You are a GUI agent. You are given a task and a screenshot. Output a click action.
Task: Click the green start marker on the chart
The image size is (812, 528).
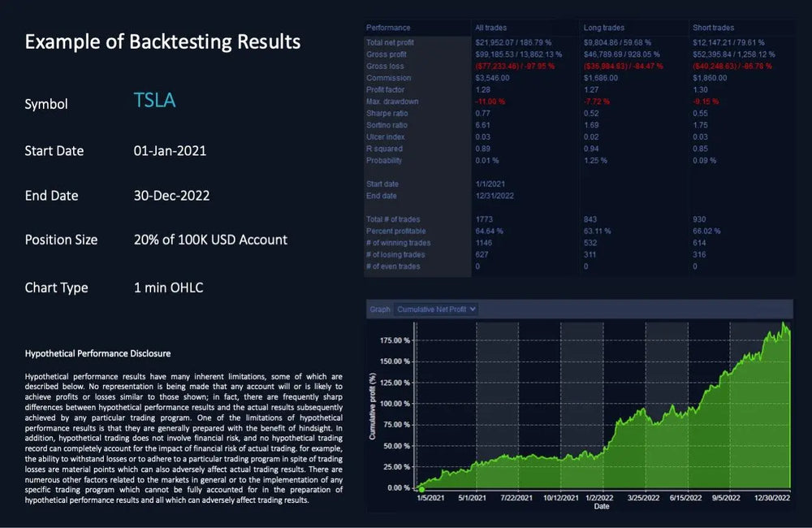coord(421,488)
